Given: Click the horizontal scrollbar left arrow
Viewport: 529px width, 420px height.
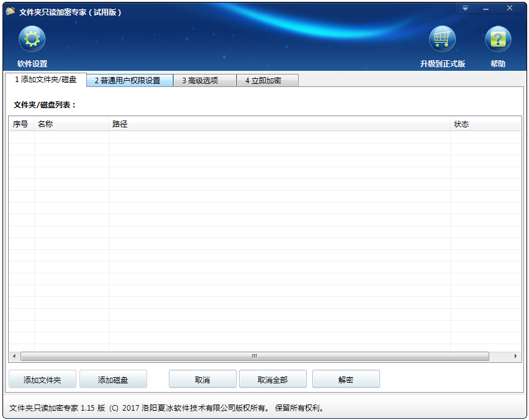Looking at the screenshot, I should click(14, 356).
